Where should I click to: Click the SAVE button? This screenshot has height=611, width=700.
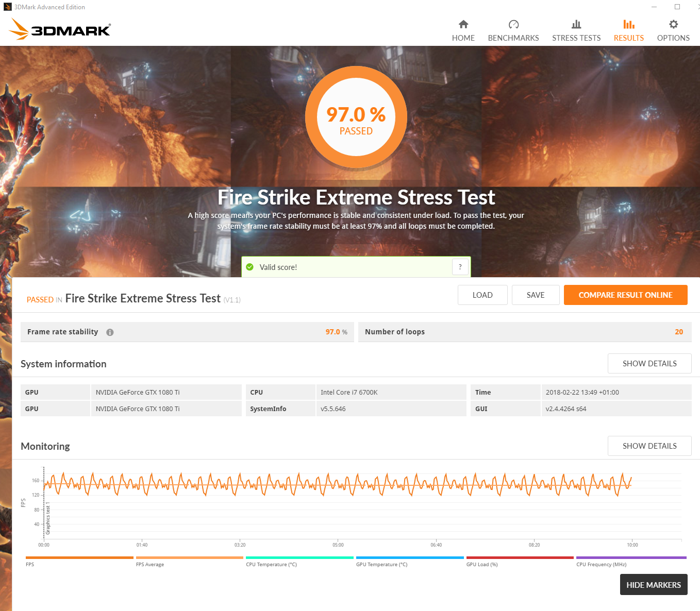pos(536,295)
